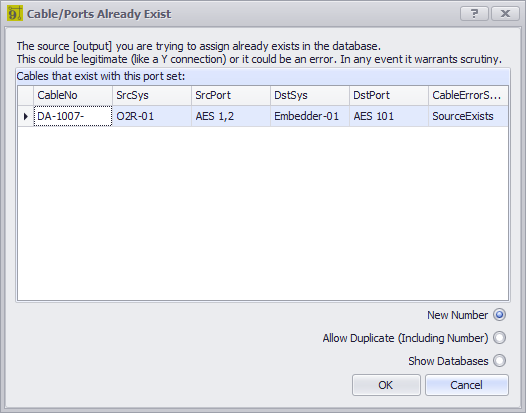Select the row indicator arrow for DA-1007-
The width and height of the screenshot is (526, 413).
click(x=25, y=116)
